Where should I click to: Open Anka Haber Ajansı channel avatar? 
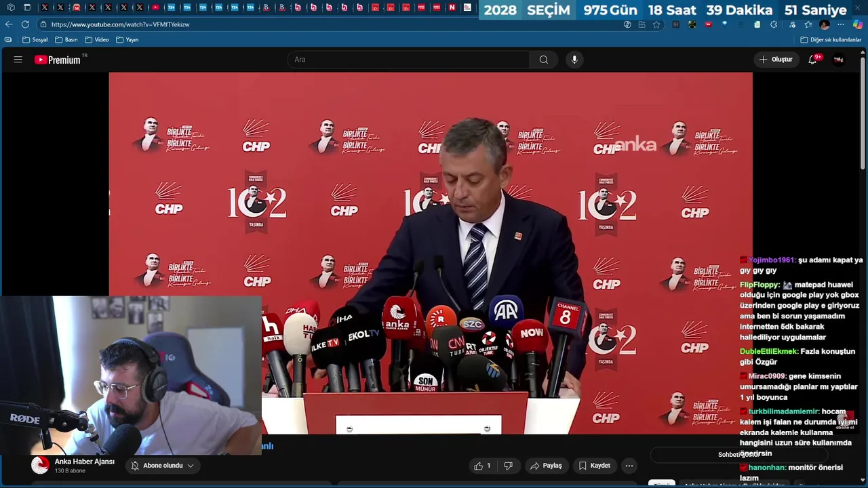(x=40, y=465)
